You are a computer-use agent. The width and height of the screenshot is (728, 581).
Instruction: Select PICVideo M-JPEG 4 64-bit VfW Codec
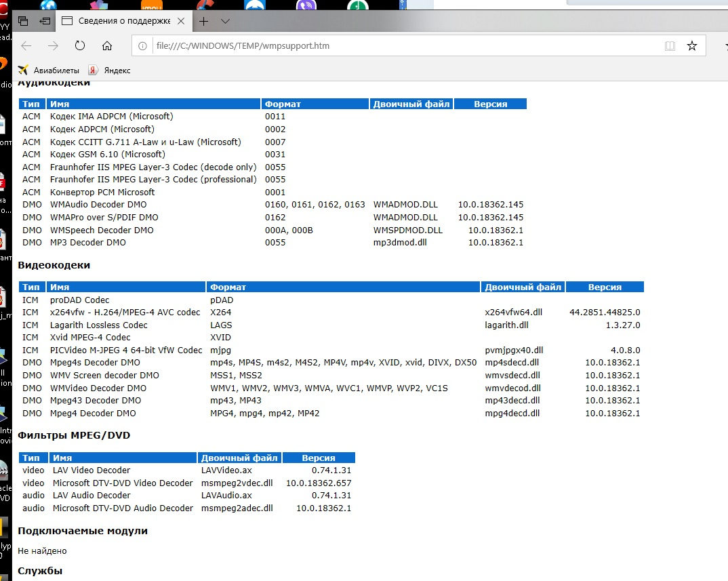pyautogui.click(x=126, y=350)
